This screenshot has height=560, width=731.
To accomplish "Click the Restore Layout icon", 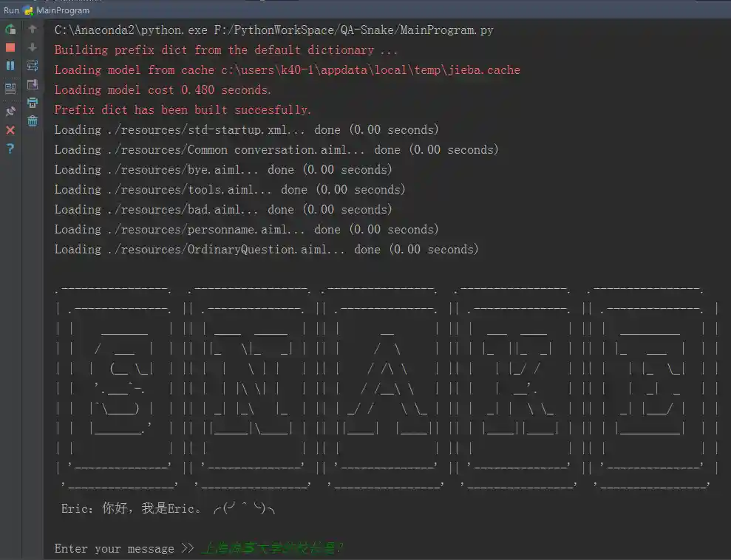I will 10,88.
